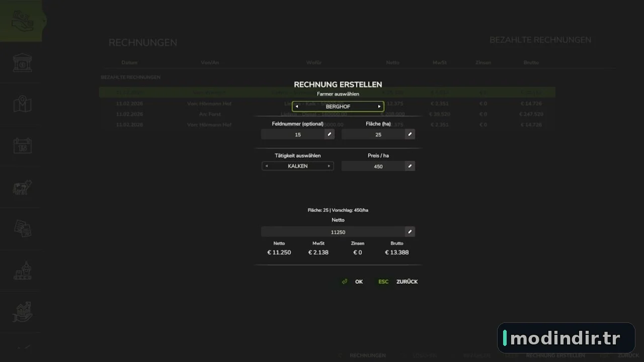
Task: Switch to next Tätigkeit with right arrow
Action: (329, 166)
